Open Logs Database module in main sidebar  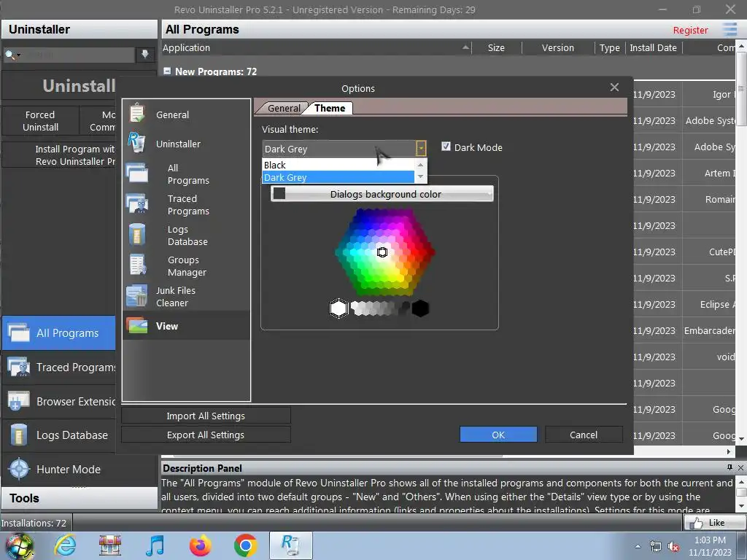58,435
